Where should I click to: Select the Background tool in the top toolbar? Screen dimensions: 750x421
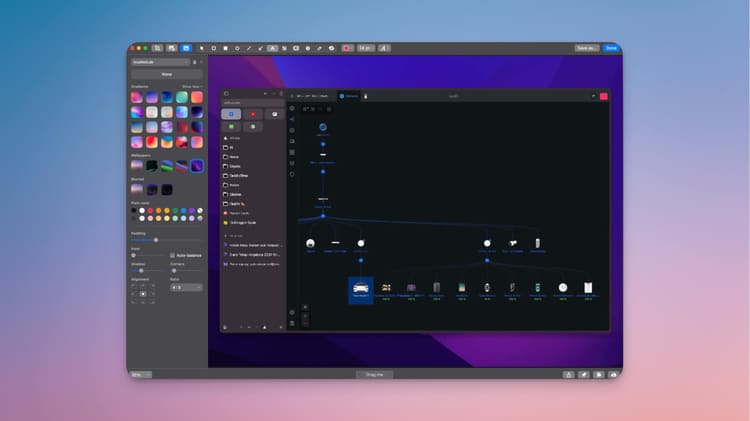pos(186,48)
